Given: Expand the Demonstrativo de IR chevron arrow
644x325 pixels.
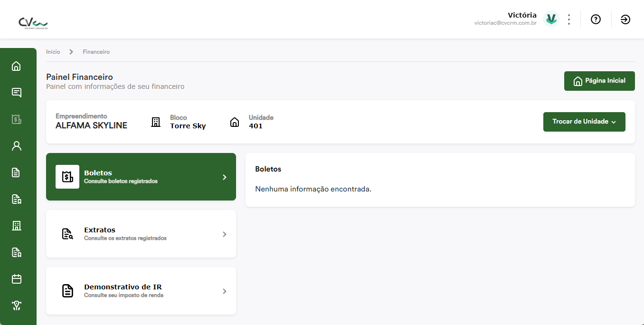Looking at the screenshot, I should [225, 291].
